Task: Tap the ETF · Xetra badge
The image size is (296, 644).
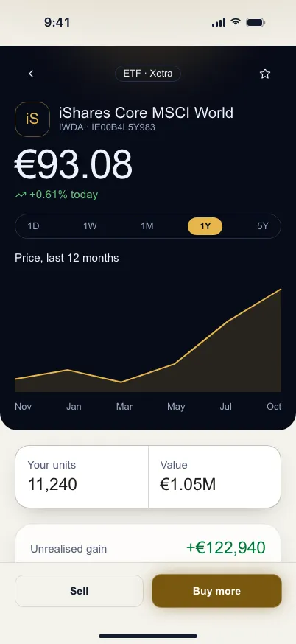Action: (x=148, y=74)
